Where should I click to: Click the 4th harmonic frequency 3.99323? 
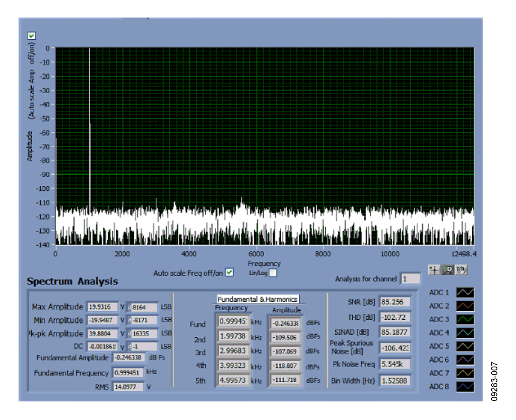point(233,366)
